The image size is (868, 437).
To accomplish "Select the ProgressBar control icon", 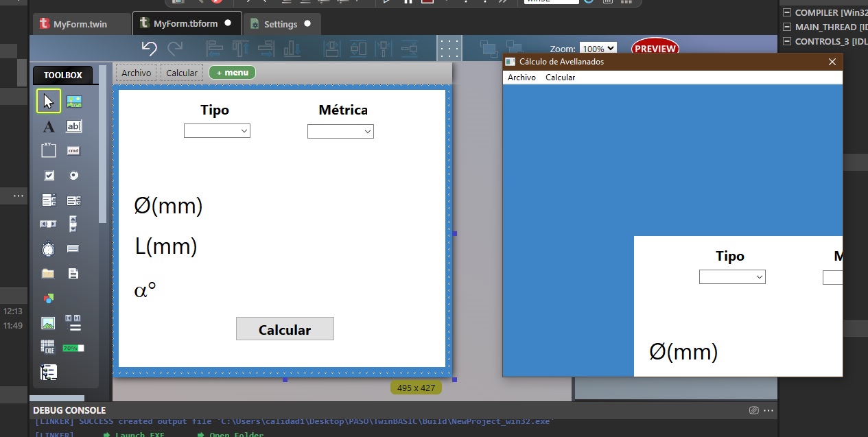I will (73, 347).
